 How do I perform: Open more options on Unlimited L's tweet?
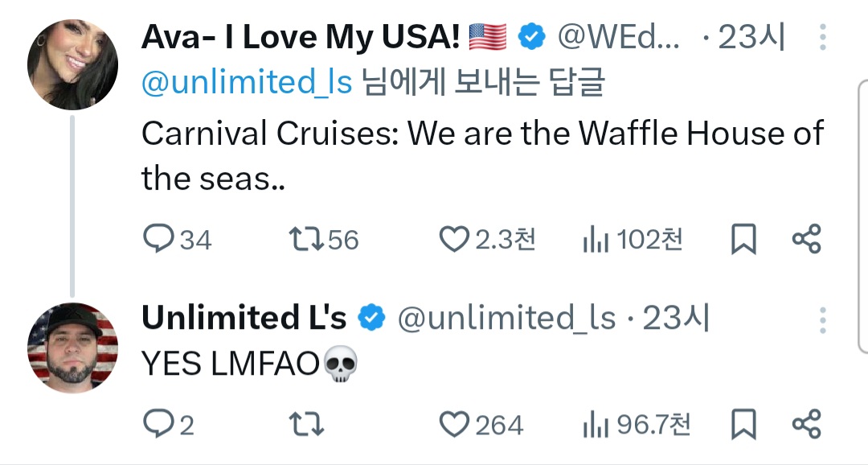tap(823, 319)
